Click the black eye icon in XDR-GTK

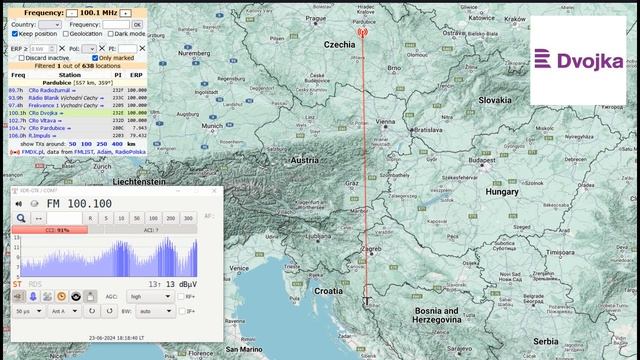(76, 297)
